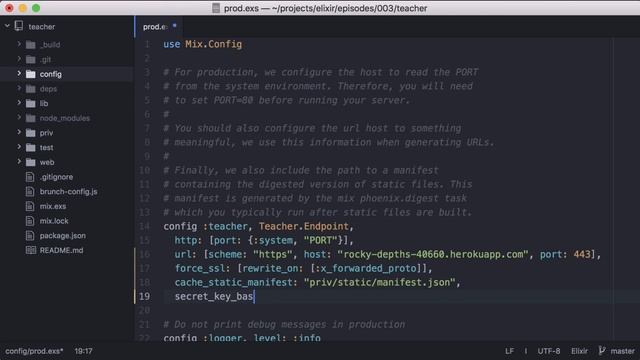Expand the .git folder chevron
This screenshot has height=360, width=640.
pyautogui.click(x=19, y=59)
